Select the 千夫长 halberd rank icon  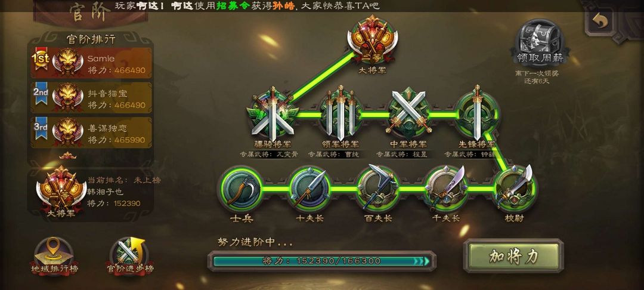447,189
